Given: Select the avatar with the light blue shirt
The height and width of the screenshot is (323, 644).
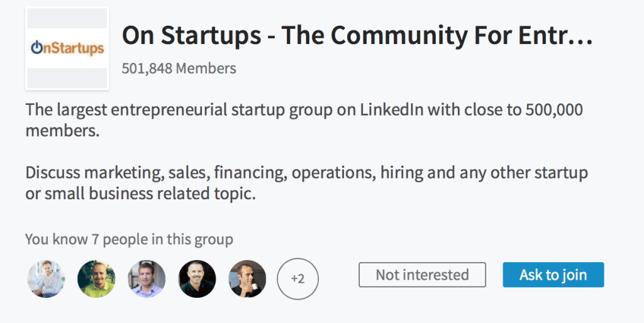Looking at the screenshot, I should pyautogui.click(x=147, y=278).
